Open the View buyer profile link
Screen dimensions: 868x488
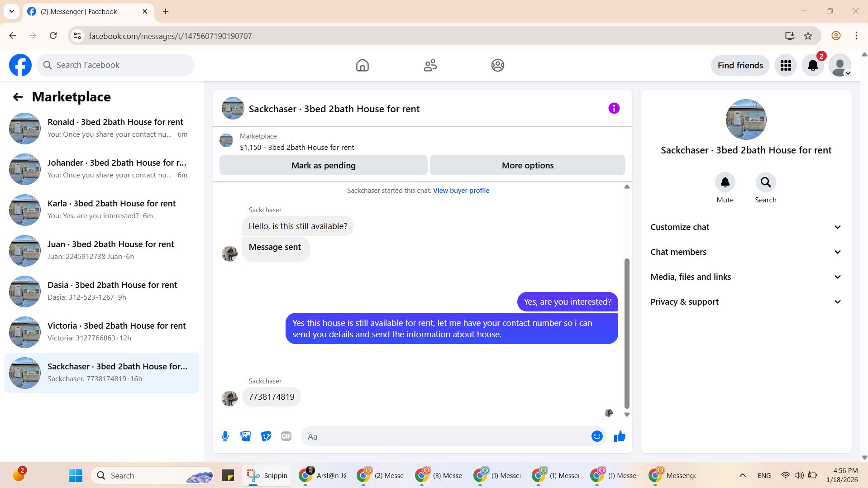461,191
